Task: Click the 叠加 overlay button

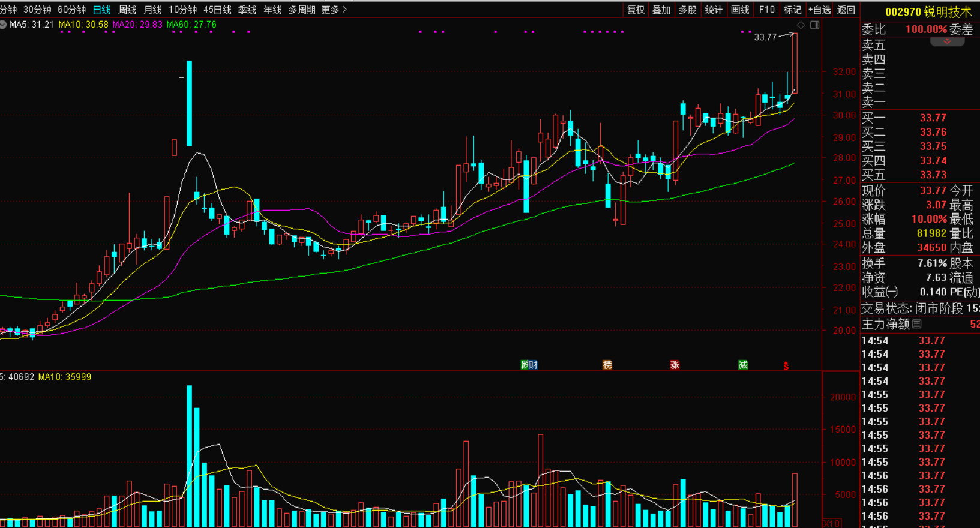Action: (661, 10)
